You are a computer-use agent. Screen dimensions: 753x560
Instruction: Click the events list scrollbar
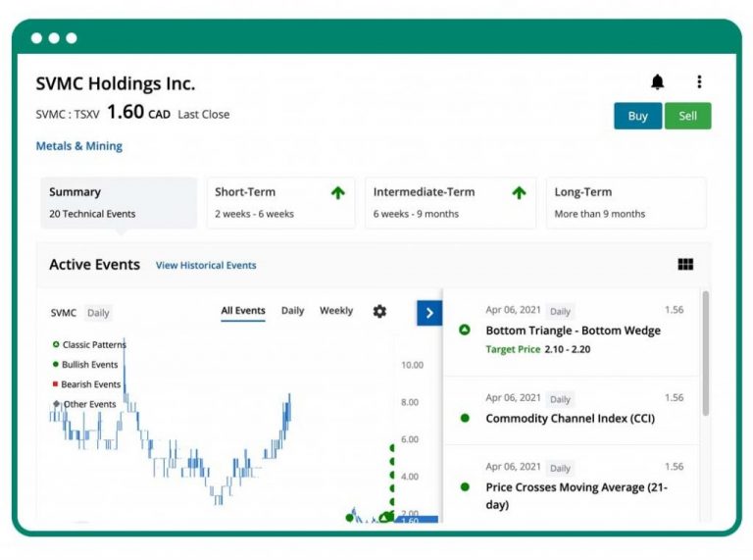pyautogui.click(x=706, y=353)
